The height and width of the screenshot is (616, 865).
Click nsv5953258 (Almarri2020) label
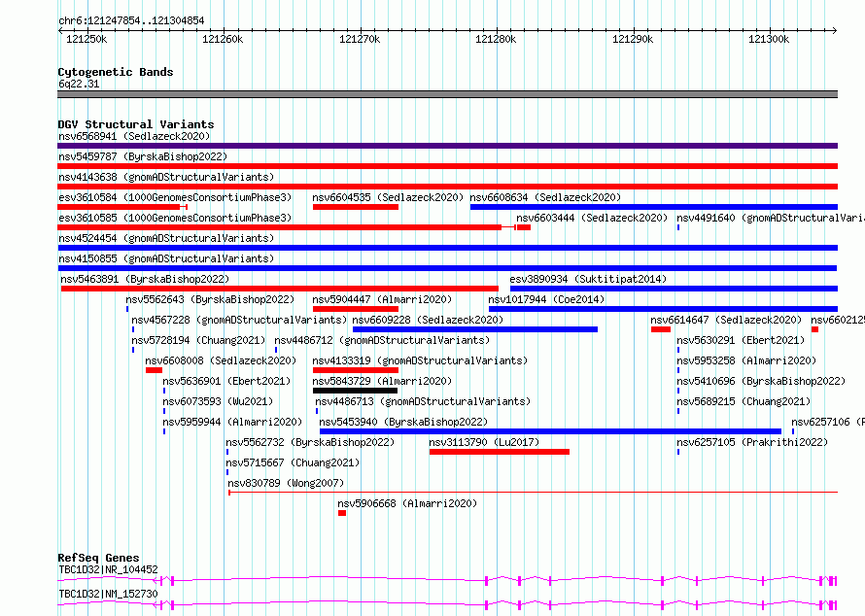pyautogui.click(x=746, y=360)
